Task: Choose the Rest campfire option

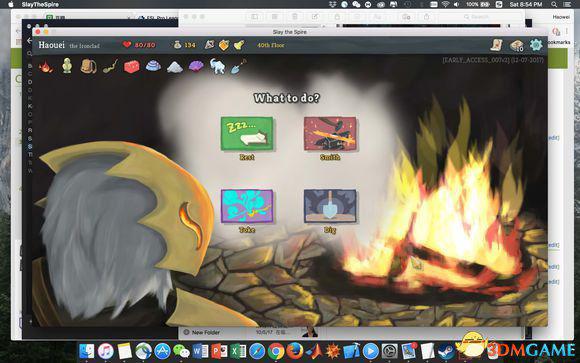Action: click(x=247, y=134)
